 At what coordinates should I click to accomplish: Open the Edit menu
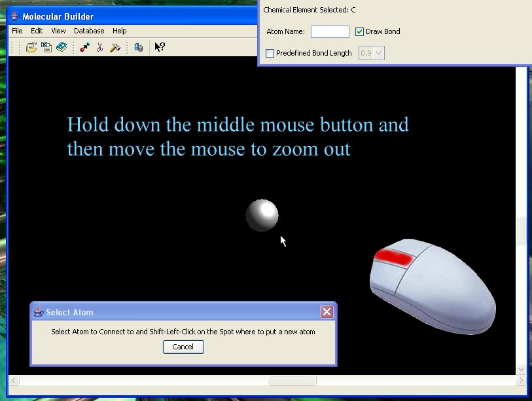pos(37,31)
